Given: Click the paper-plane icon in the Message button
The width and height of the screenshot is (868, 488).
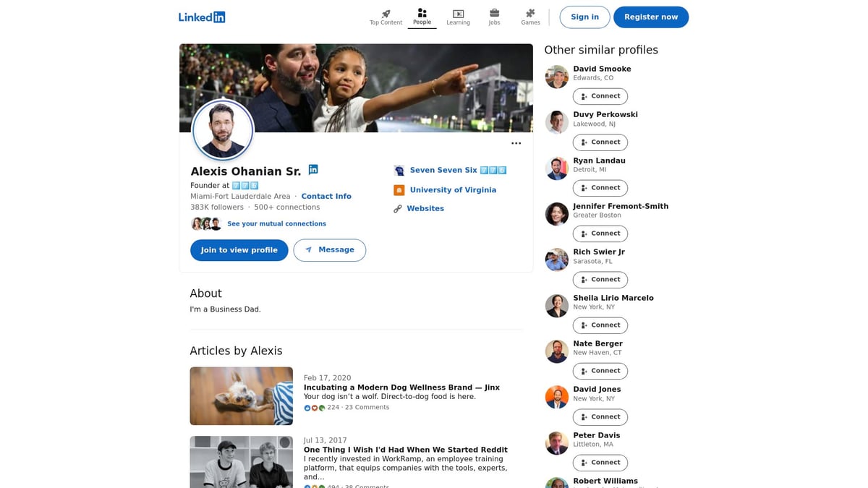Looking at the screenshot, I should coord(308,249).
